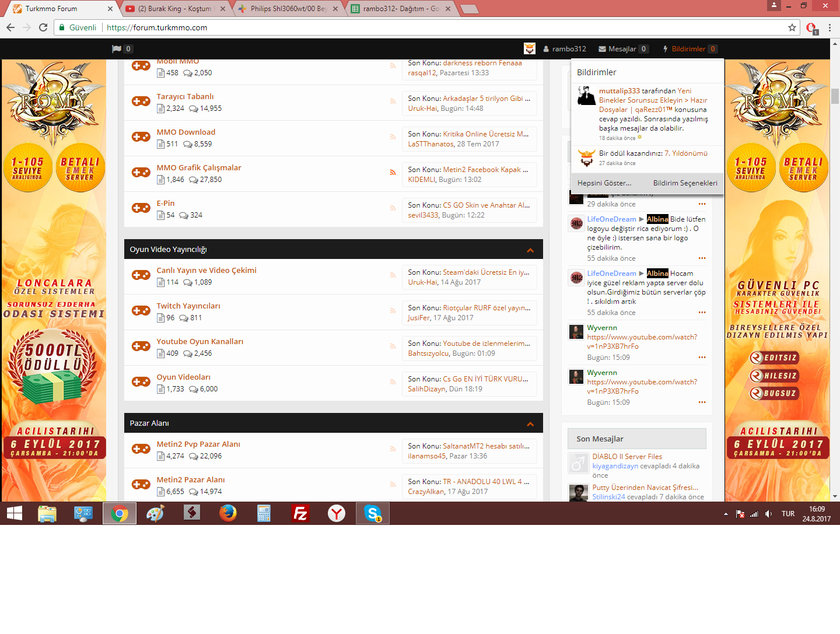840x634 pixels.
Task: Click the volume icon in system tray
Action: tap(769, 514)
